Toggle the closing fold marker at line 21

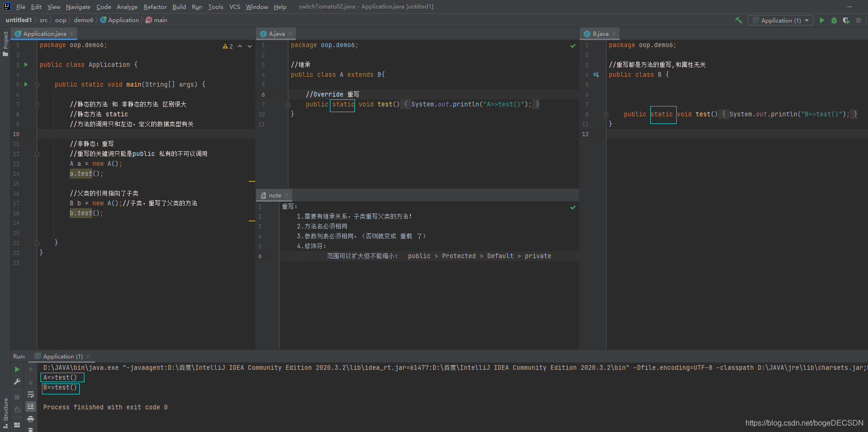tap(37, 243)
